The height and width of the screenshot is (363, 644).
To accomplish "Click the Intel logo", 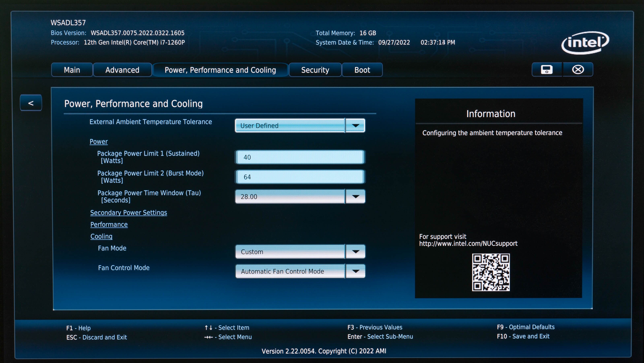I will [x=585, y=42].
